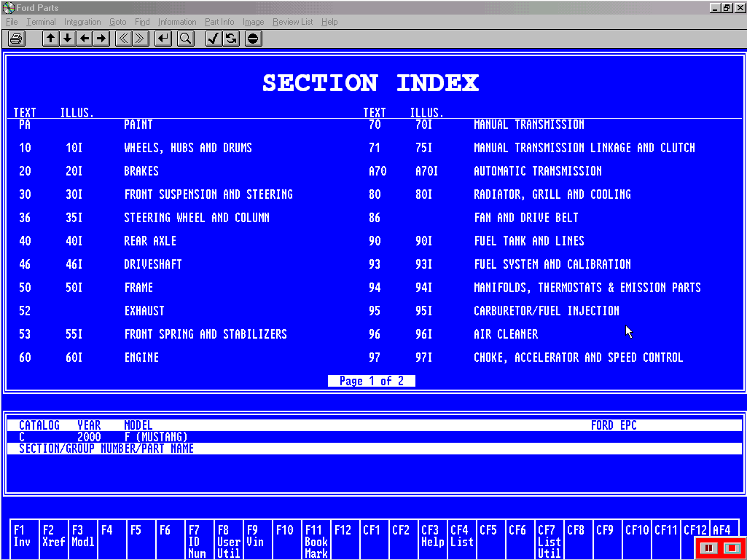The image size is (747, 560).
Task: Open the Integration menu
Action: 82,22
